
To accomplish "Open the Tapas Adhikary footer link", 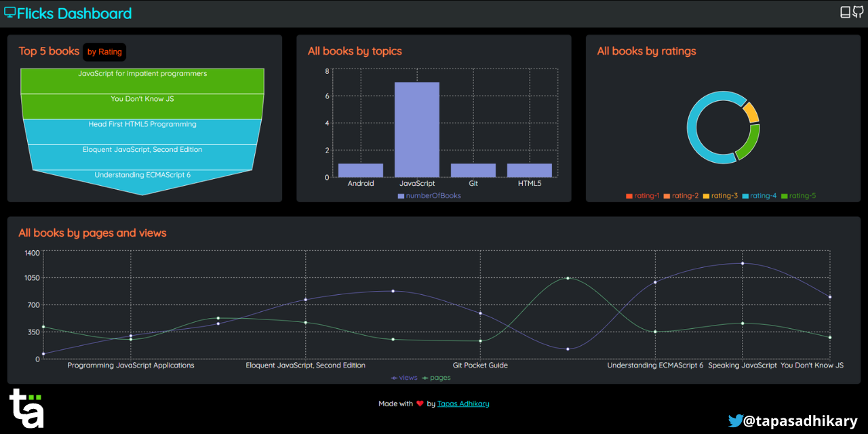I will pyautogui.click(x=463, y=403).
